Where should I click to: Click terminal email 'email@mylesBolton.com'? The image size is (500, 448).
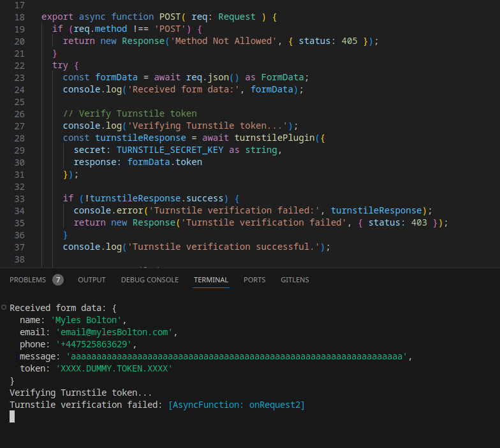[x=115, y=332]
